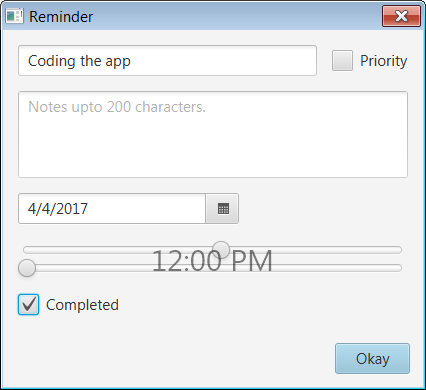Confirm with the Okay button

point(372,359)
